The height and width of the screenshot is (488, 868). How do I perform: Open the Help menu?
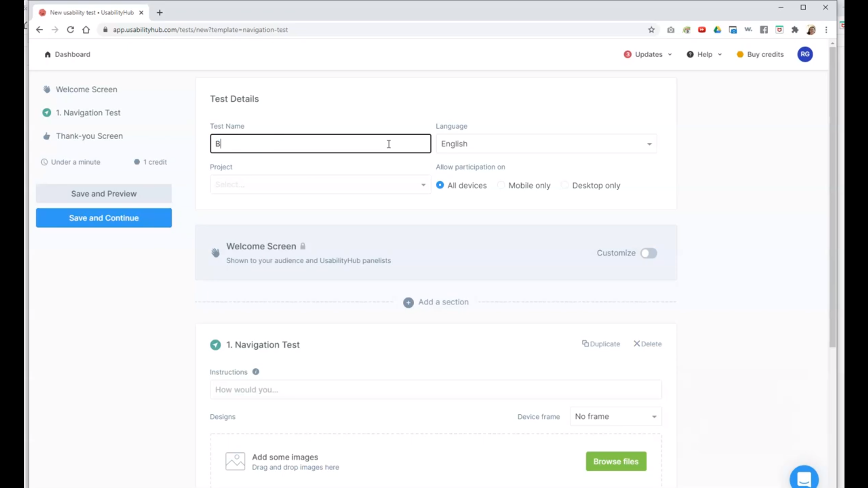pyautogui.click(x=704, y=55)
